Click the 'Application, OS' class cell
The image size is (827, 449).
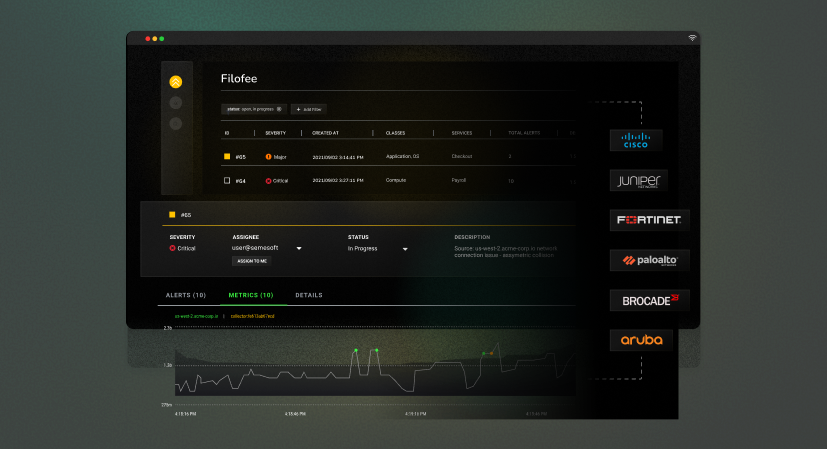[x=402, y=156]
